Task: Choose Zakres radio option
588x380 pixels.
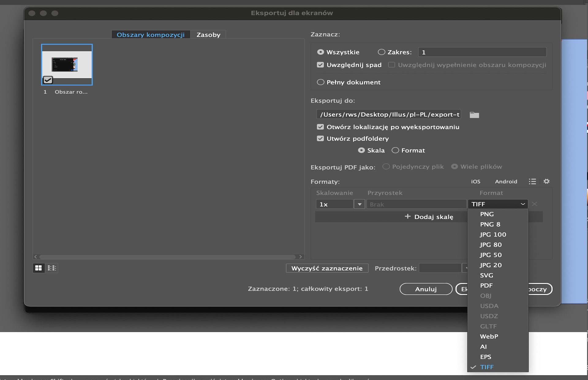Action: pos(381,52)
